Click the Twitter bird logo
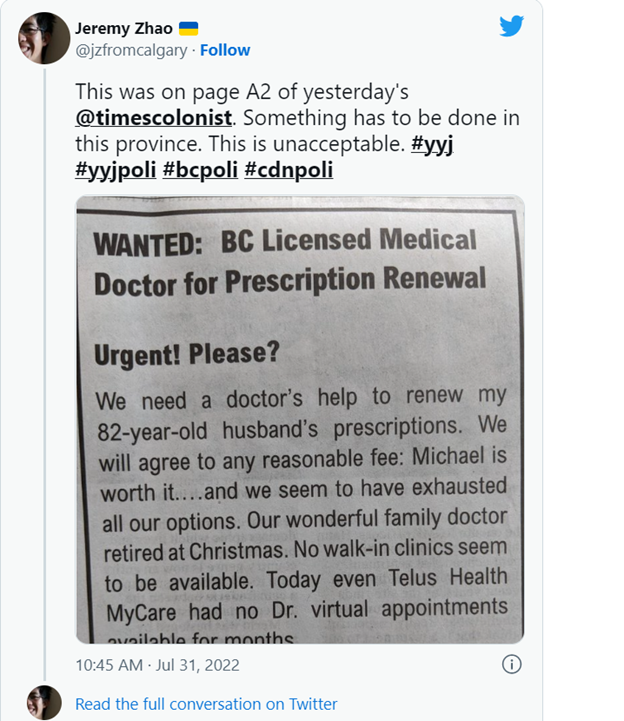Screen dimensions: 624x721 [511, 26]
